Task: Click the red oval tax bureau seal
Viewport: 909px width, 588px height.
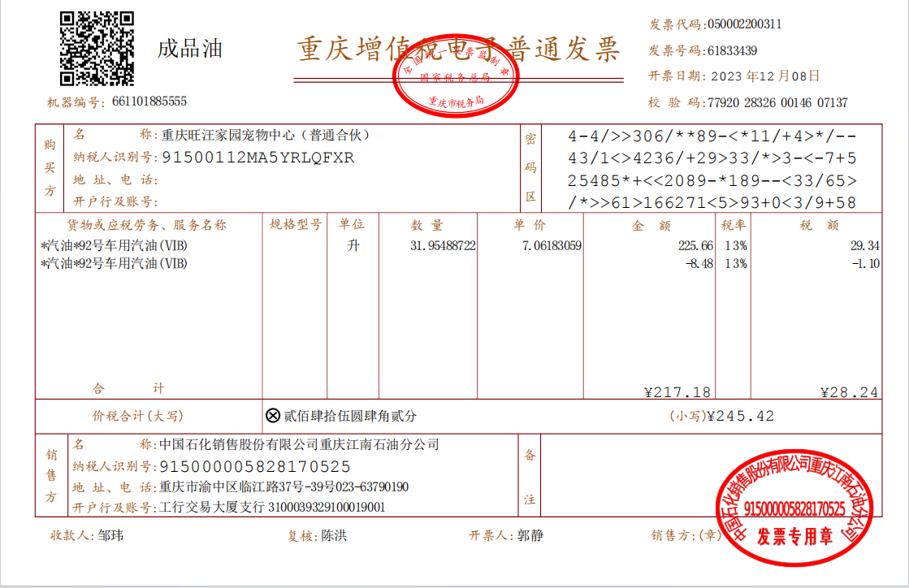Action: point(456,76)
